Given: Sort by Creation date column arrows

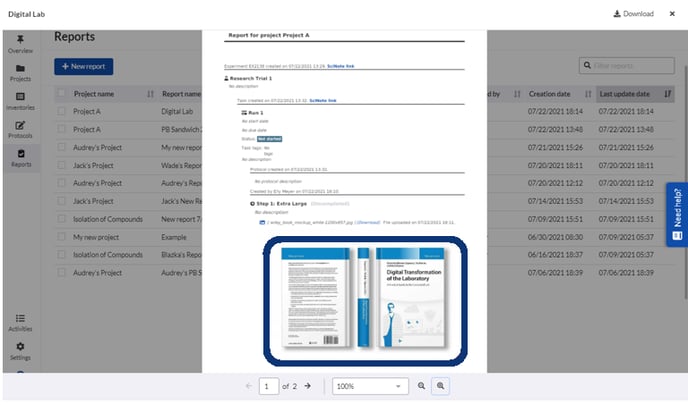Looking at the screenshot, I should click(588, 94).
